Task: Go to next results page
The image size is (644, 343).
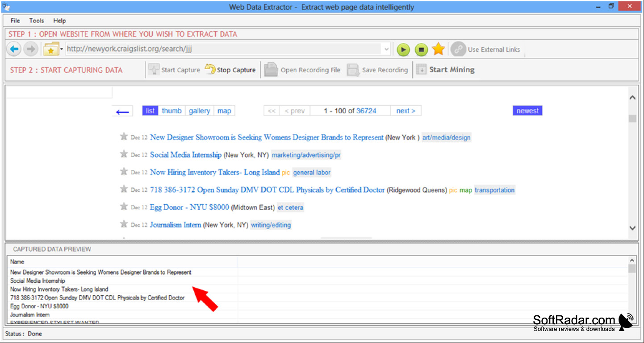Action: (x=406, y=111)
